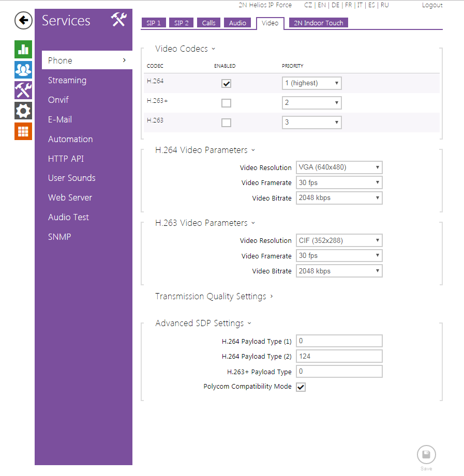Open Streaming in the Services menu
This screenshot has height=476, width=464.
[x=67, y=80]
